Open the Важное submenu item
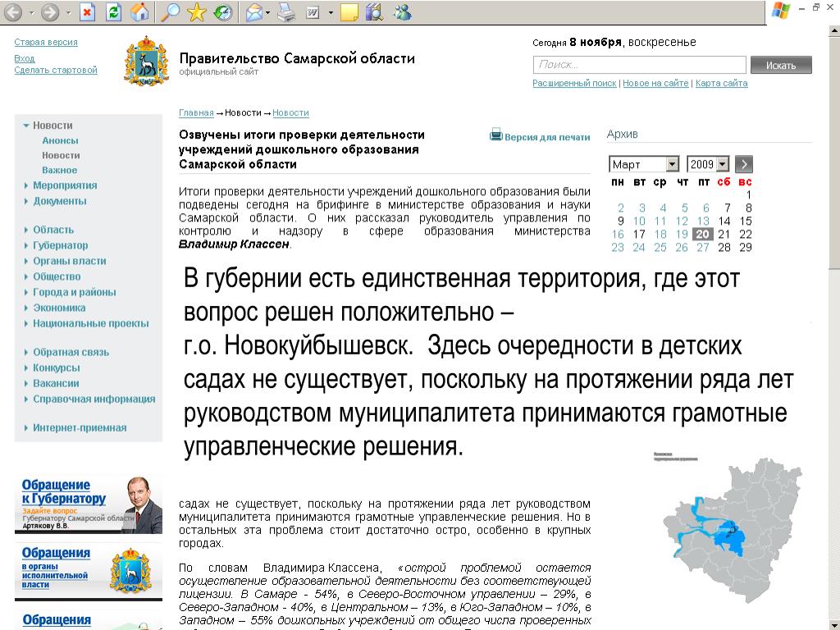Image resolution: width=840 pixels, height=630 pixels. coord(59,170)
